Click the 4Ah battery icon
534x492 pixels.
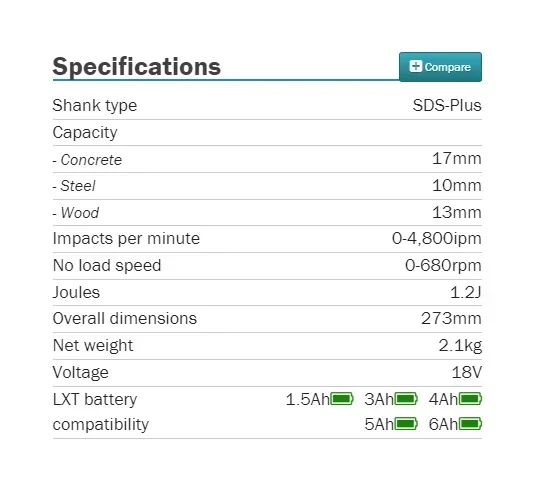coord(470,399)
